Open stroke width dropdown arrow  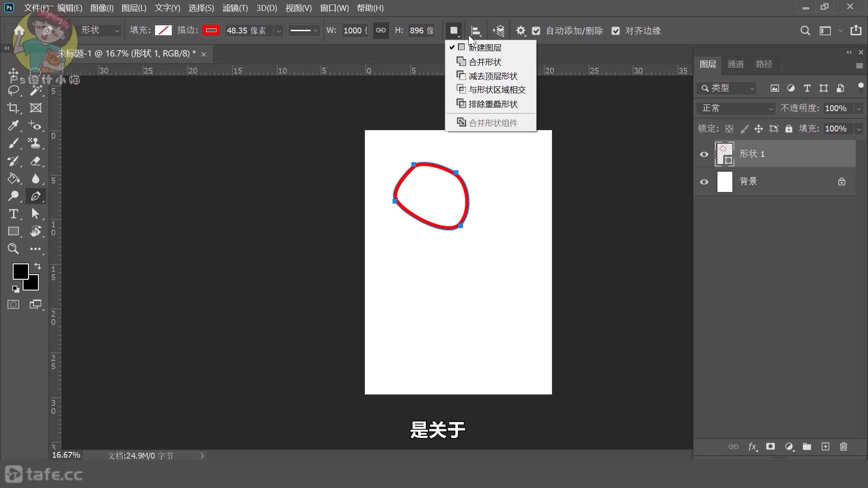(279, 31)
